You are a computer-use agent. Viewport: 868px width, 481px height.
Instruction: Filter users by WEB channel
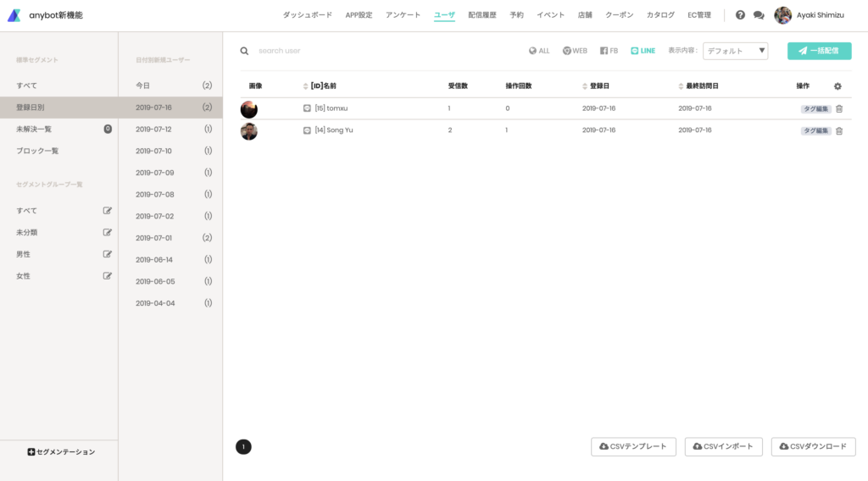pyautogui.click(x=575, y=51)
